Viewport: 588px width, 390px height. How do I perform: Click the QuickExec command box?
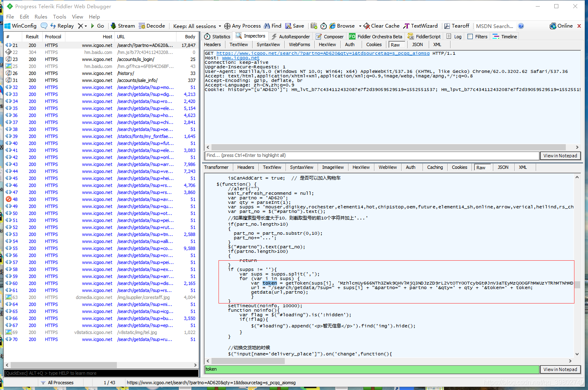pyautogui.click(x=101, y=373)
